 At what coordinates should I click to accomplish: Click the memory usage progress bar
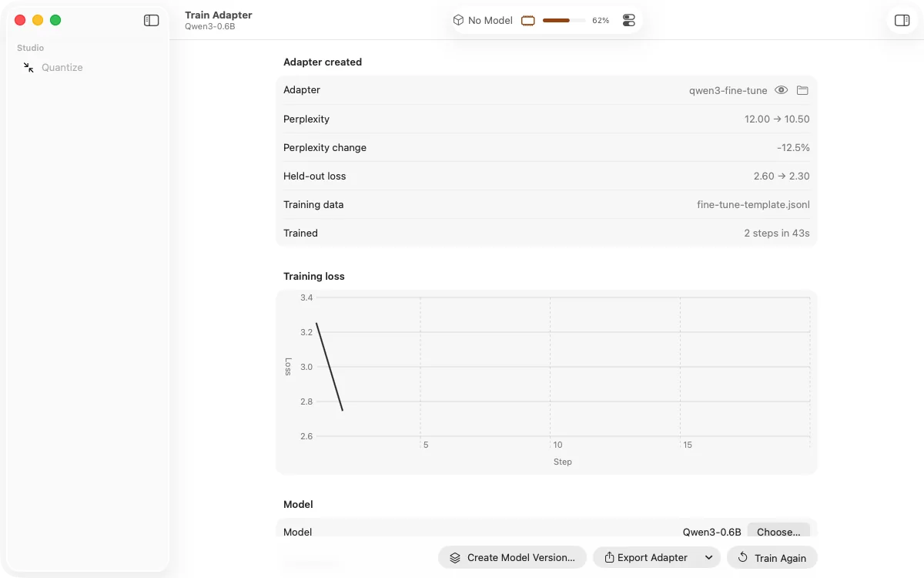564,21
